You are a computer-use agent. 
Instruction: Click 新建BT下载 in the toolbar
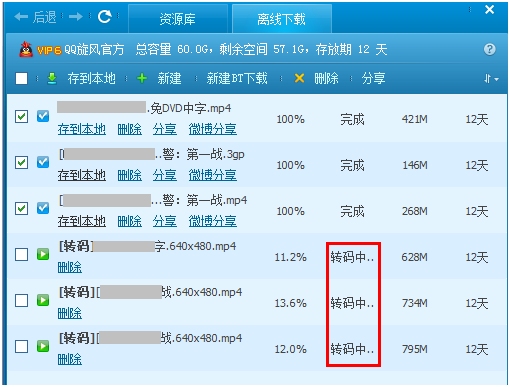tap(237, 79)
